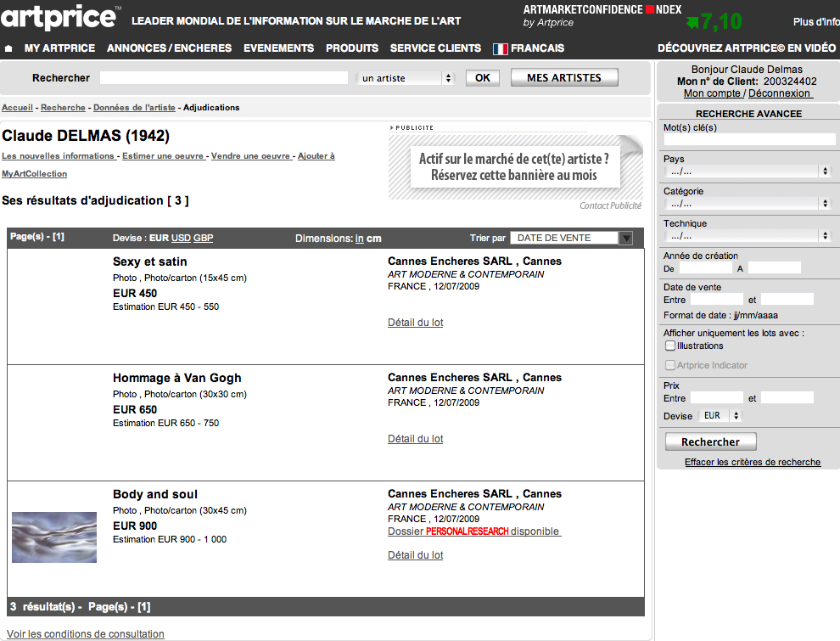Switch currency to GBP
Screen dimensions: 840x641
203,238
